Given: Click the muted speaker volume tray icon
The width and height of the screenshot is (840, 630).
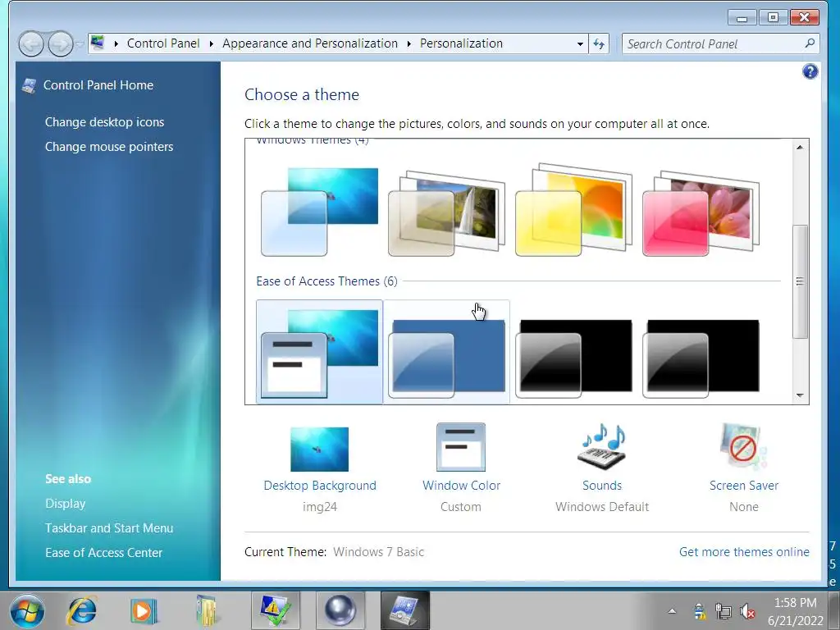Looking at the screenshot, I should tap(746, 611).
